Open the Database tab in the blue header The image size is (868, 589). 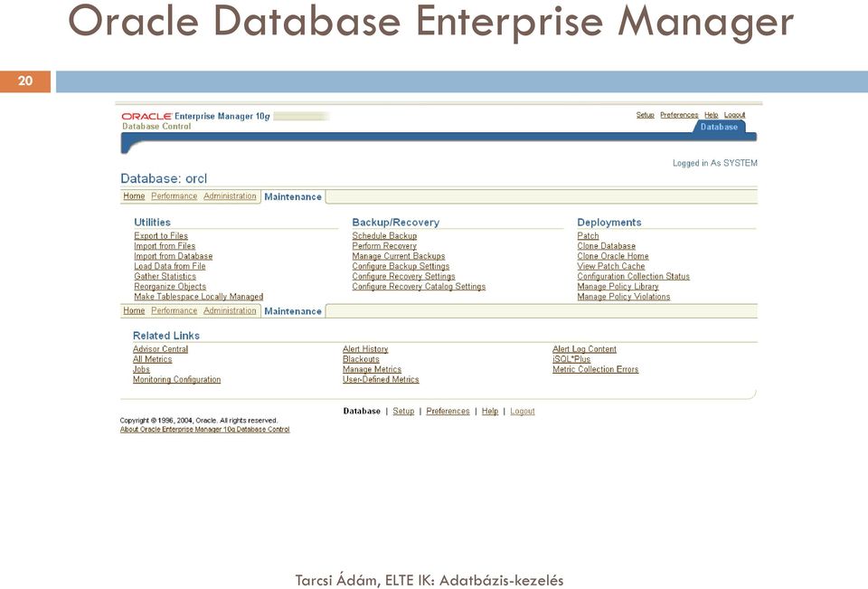pos(719,127)
